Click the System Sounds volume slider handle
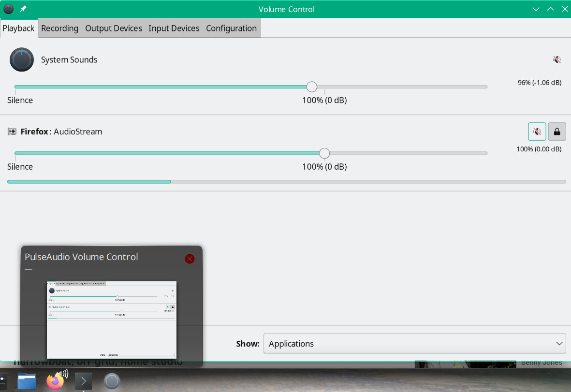The width and height of the screenshot is (571, 392). click(x=312, y=87)
